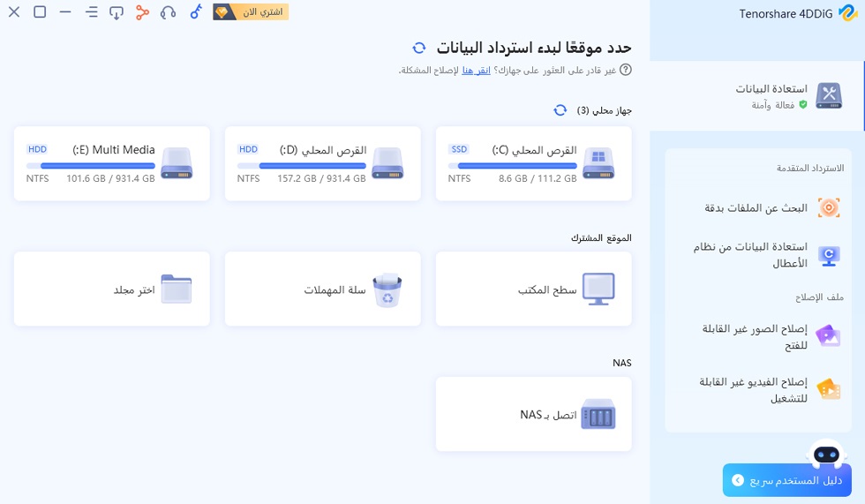The width and height of the screenshot is (865, 504).
Task: Click the data recovery tools icon in sidebar
Action: 829,96
